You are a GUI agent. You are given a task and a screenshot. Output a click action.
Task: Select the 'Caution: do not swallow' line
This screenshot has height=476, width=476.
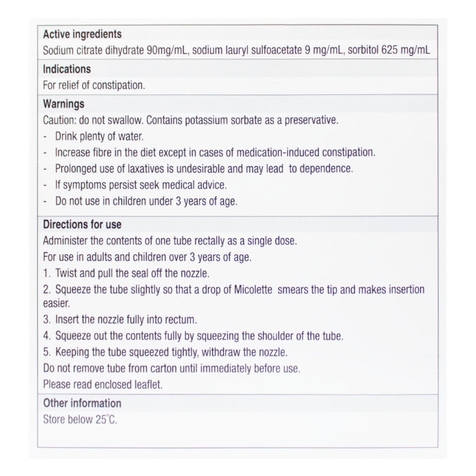click(190, 120)
